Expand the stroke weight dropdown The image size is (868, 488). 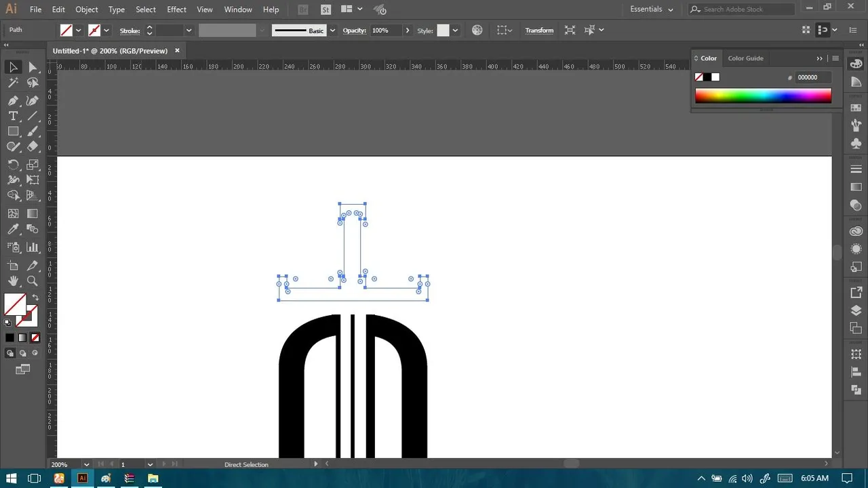tap(189, 30)
